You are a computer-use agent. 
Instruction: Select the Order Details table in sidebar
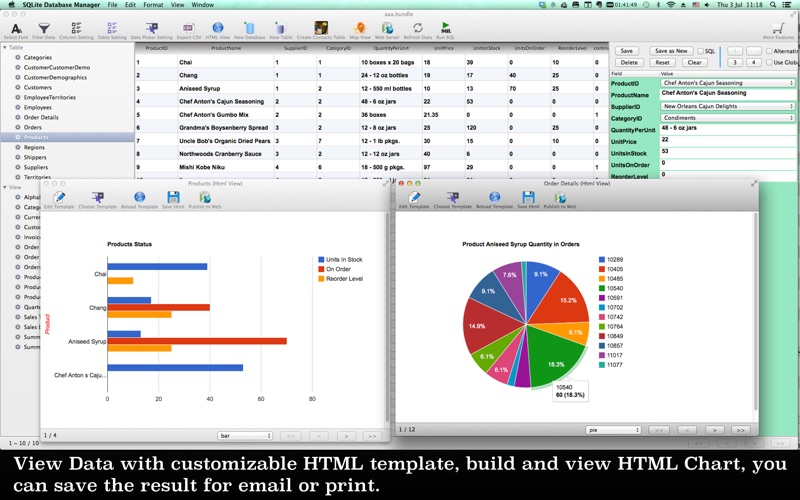[41, 117]
